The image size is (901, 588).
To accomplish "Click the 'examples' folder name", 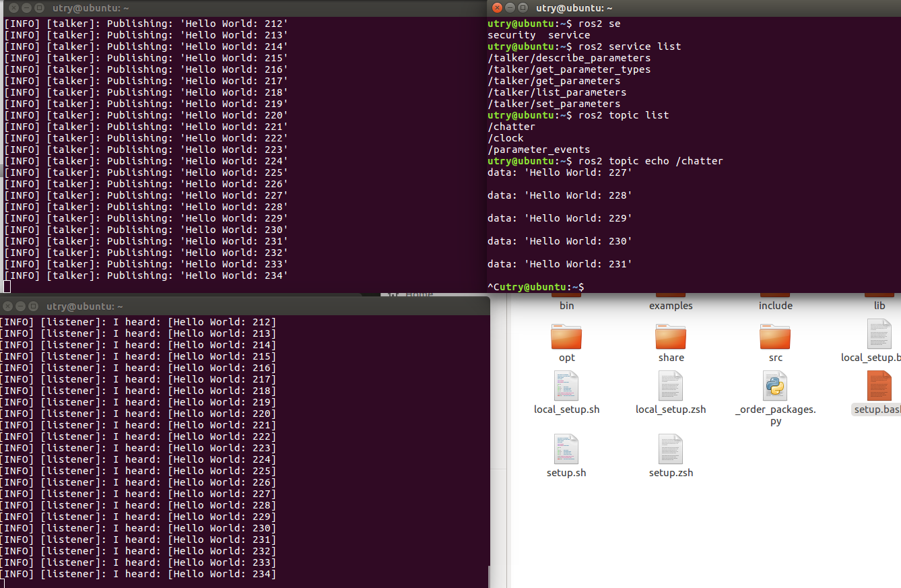I will pyautogui.click(x=671, y=306).
